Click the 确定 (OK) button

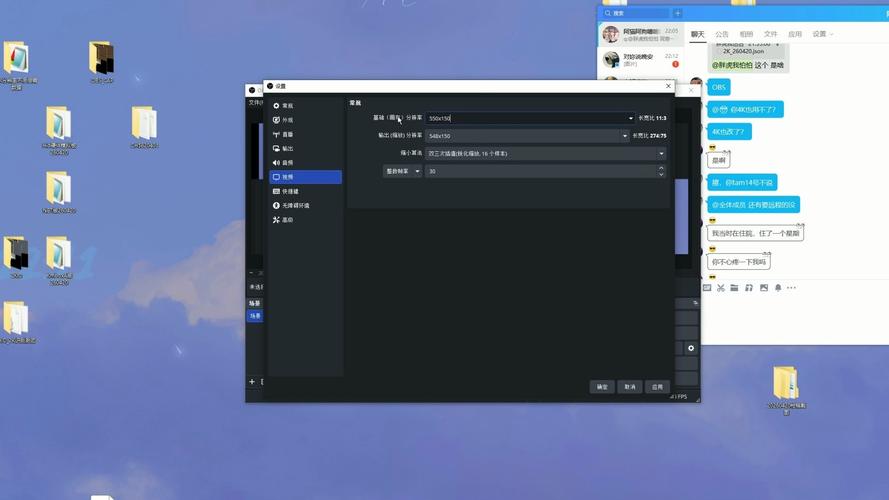[x=602, y=386]
